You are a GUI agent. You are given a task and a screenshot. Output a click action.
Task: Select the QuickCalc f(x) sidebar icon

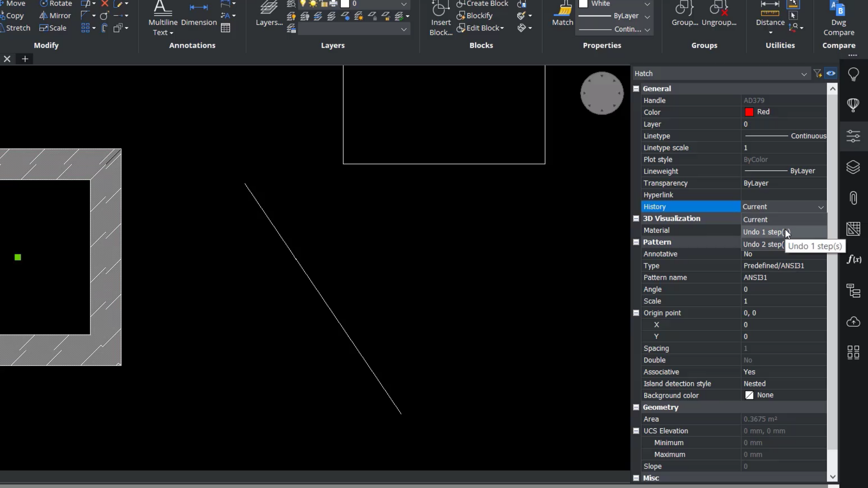pos(854,260)
